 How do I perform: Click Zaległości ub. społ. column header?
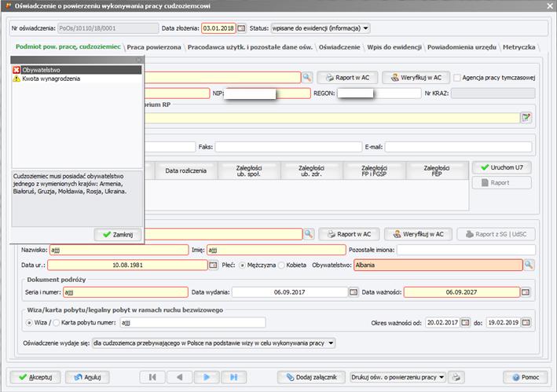249,170
